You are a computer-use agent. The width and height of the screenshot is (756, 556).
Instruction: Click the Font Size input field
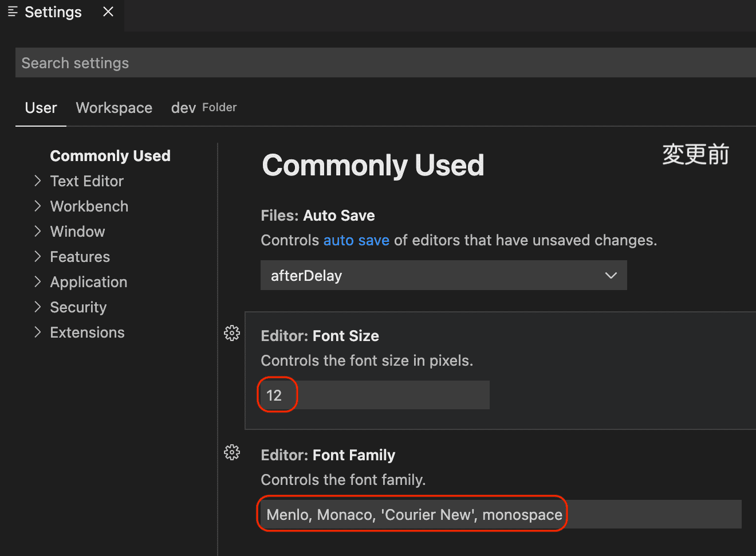tap(375, 396)
